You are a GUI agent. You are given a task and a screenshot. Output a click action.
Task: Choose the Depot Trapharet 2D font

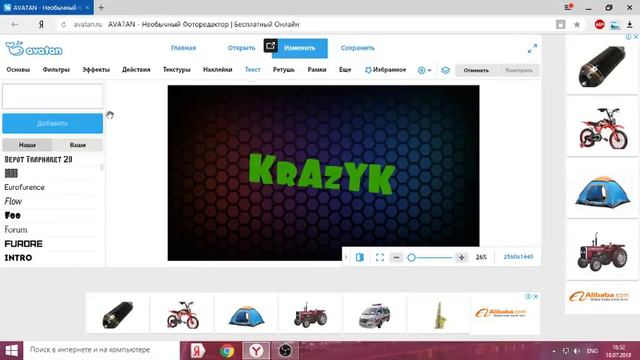38,160
